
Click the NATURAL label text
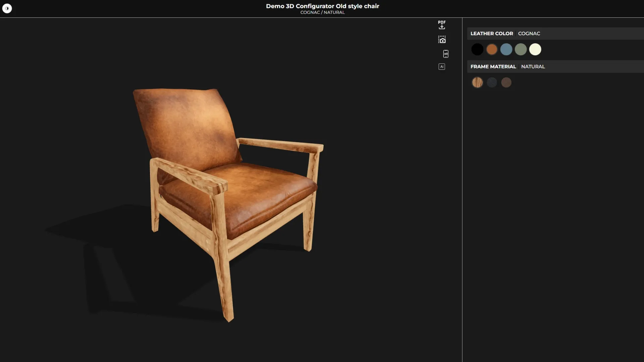[533, 66]
